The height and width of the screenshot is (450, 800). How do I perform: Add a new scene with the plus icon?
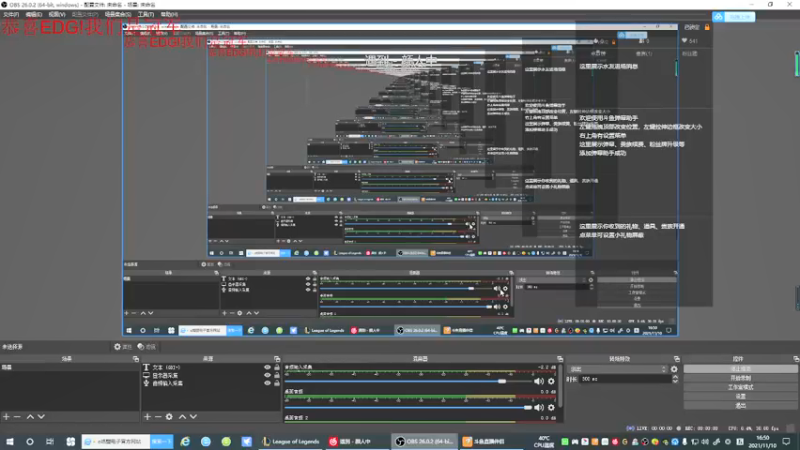[6, 417]
